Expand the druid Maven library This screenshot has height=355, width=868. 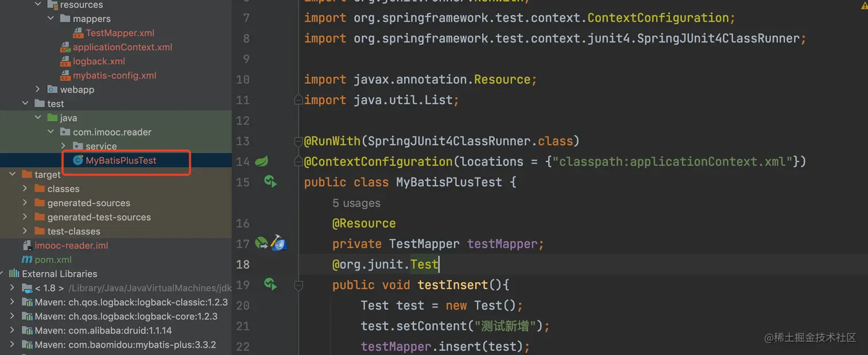[13, 330]
